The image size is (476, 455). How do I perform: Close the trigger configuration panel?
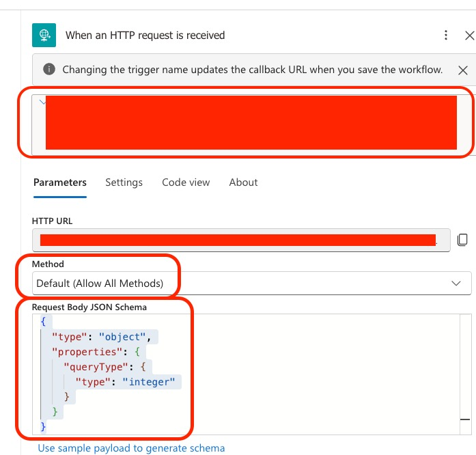468,35
